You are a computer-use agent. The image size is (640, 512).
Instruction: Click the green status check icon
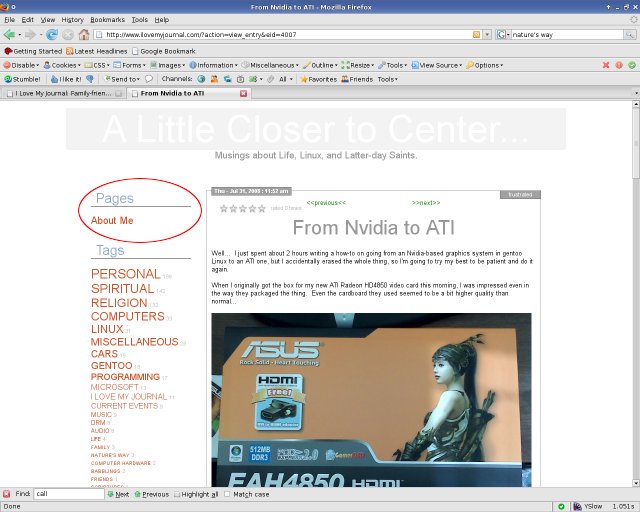562,506
